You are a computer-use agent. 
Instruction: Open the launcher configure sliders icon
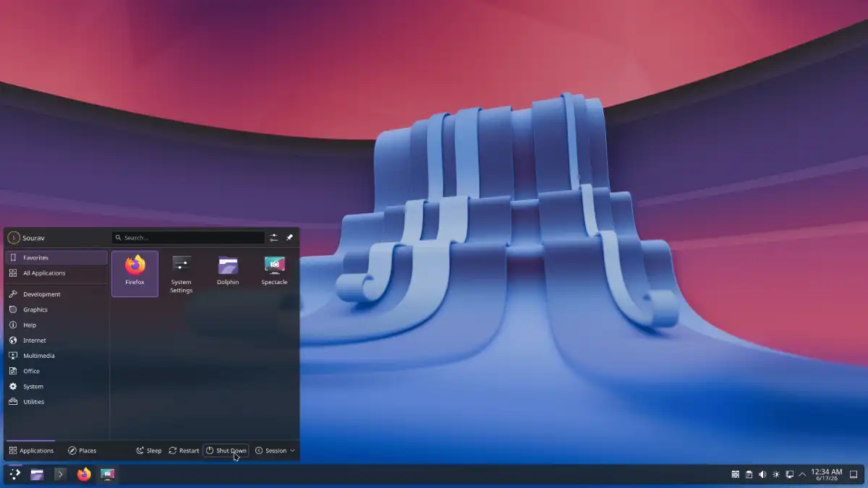point(274,238)
